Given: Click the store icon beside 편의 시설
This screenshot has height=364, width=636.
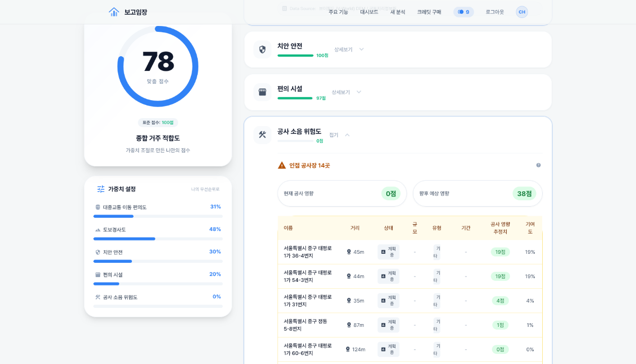Looking at the screenshot, I should pos(262,92).
